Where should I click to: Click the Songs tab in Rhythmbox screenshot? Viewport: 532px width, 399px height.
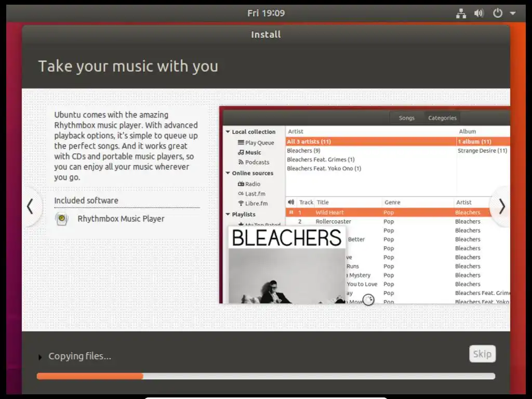coord(406,118)
